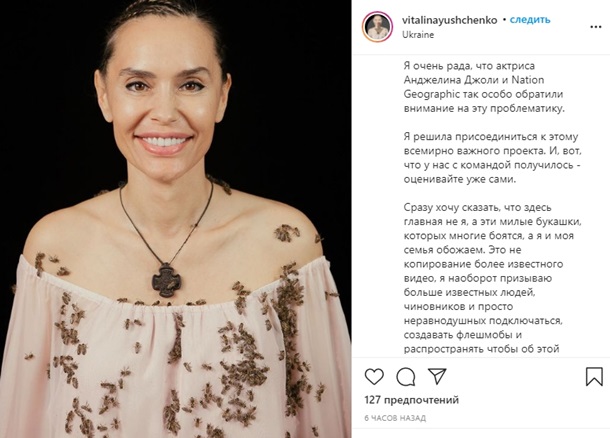Follow the account via the следить button

pos(530,19)
